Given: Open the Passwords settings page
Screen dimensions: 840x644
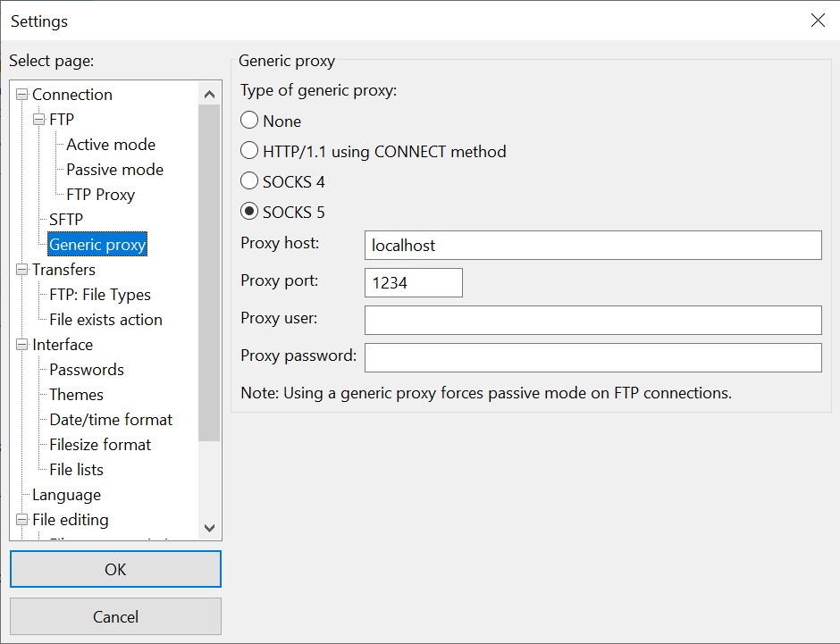Looking at the screenshot, I should point(85,369).
